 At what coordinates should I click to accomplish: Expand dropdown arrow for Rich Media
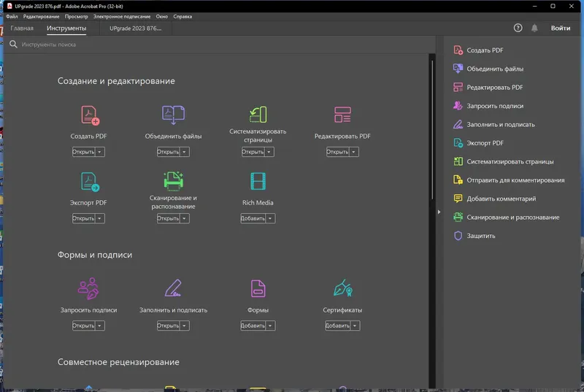click(270, 218)
